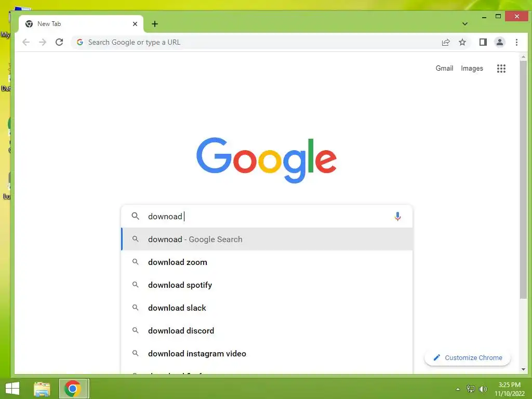
Task: Open a new tab with the plus button
Action: 155,24
